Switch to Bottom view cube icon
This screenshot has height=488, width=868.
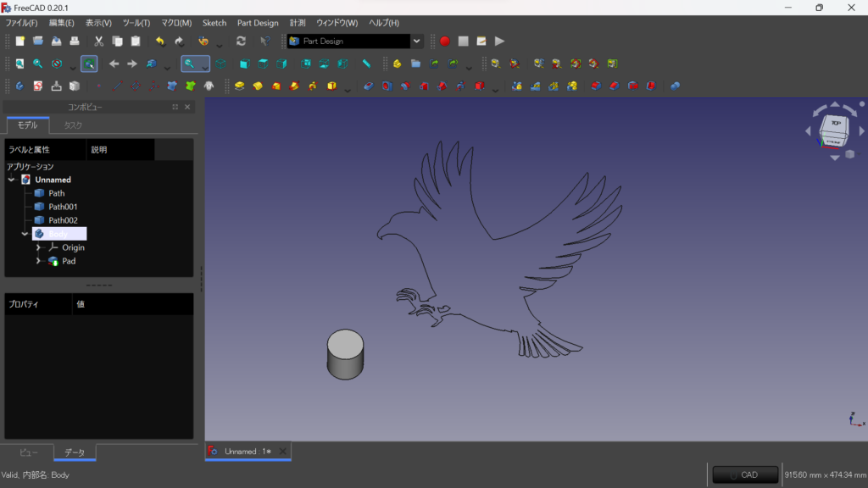(324, 64)
